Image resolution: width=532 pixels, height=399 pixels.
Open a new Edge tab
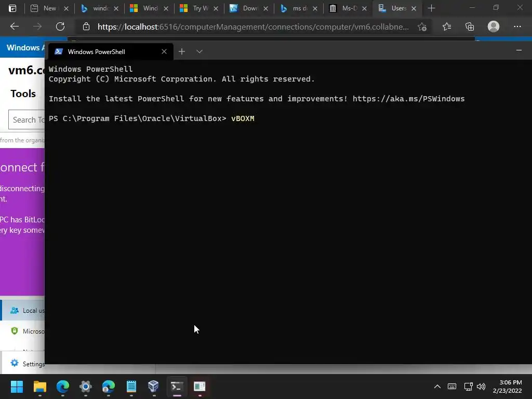(431, 8)
